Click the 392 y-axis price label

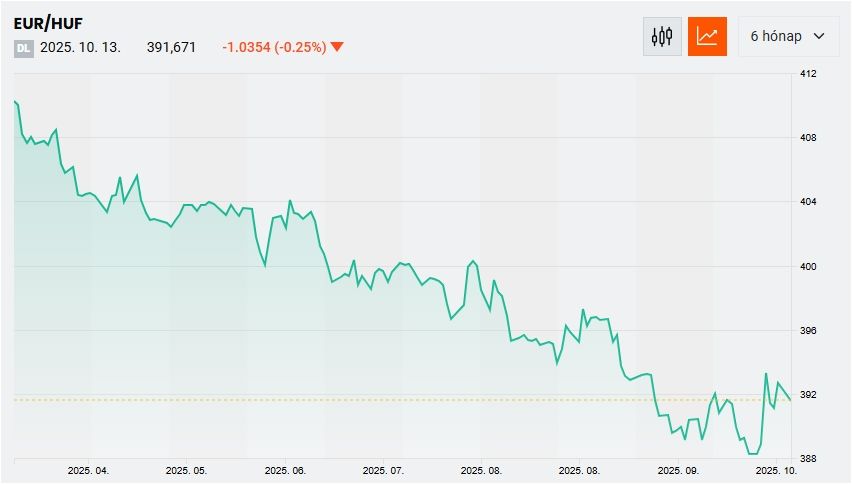click(809, 395)
